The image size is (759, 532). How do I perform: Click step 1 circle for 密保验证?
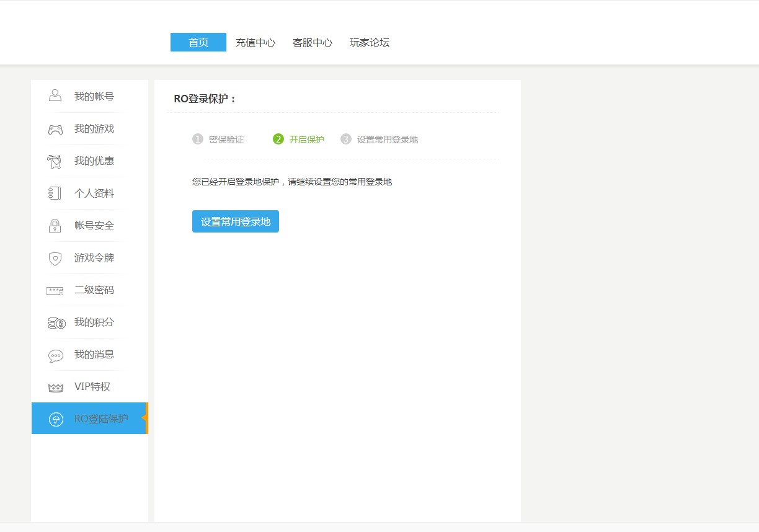click(198, 139)
